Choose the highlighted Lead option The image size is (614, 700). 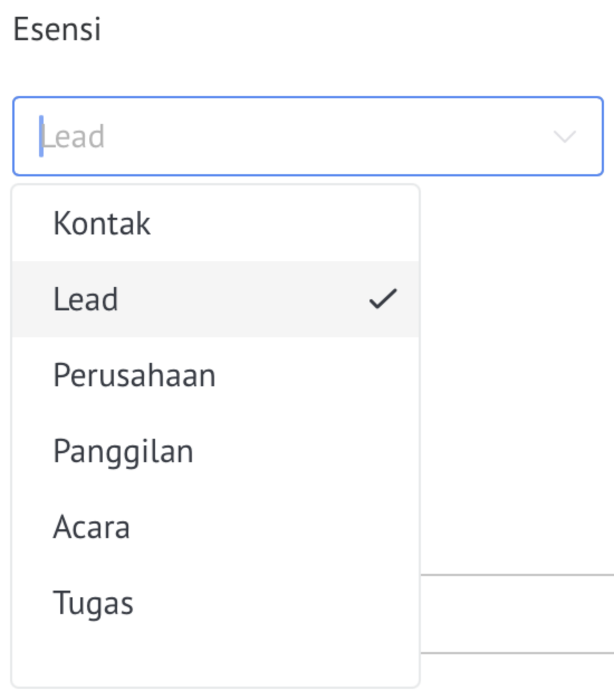click(x=215, y=299)
